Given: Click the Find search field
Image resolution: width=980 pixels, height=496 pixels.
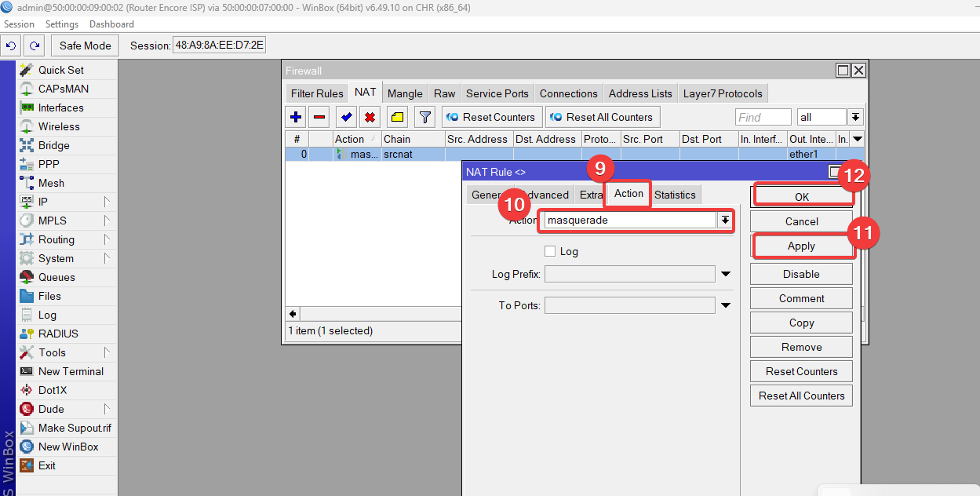Looking at the screenshot, I should [763, 118].
